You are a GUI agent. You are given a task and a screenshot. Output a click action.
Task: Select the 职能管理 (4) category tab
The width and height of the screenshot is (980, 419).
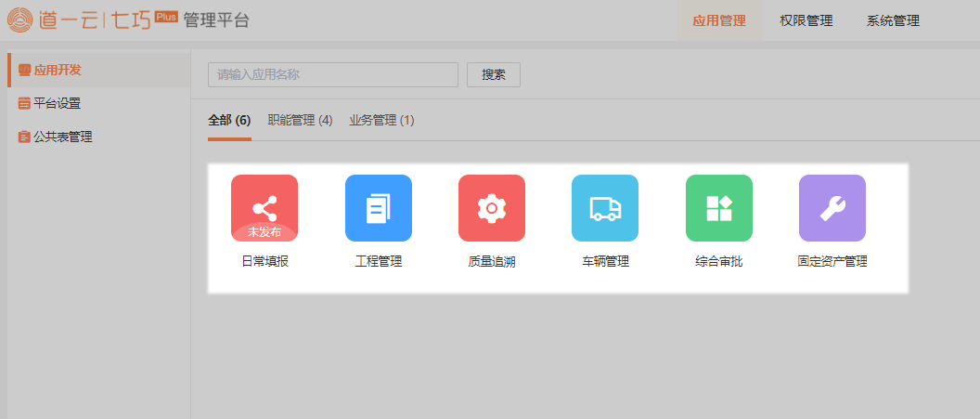point(300,120)
